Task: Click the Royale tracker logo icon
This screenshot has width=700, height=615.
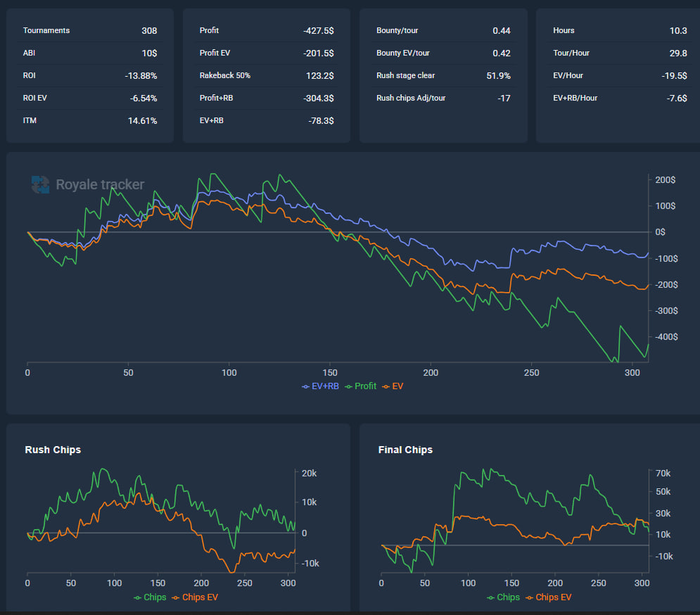Action: click(x=41, y=184)
